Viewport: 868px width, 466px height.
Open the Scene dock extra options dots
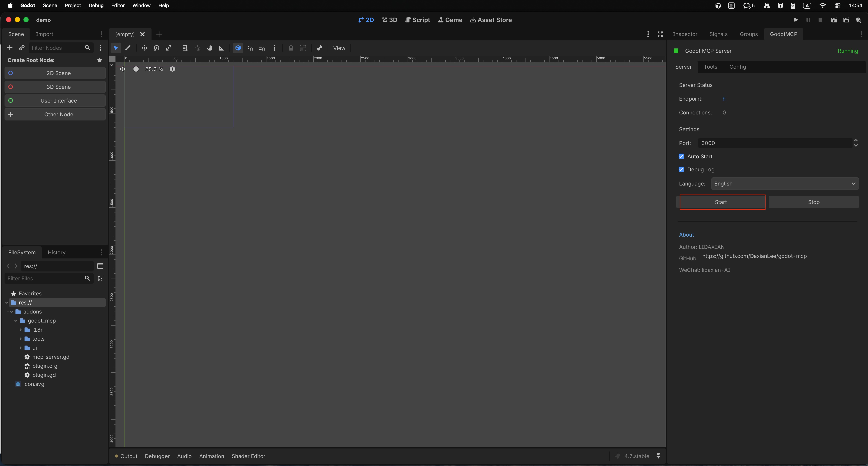pyautogui.click(x=100, y=48)
